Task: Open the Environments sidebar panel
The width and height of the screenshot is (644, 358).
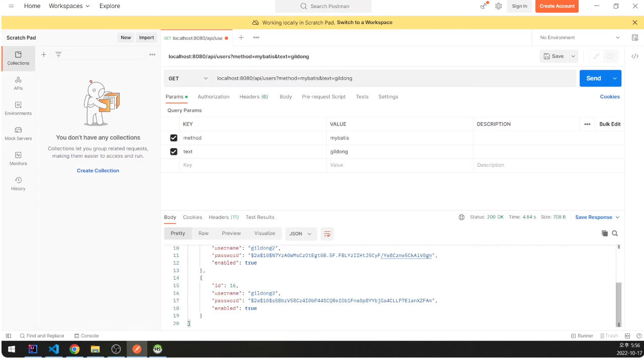Action: pyautogui.click(x=19, y=108)
